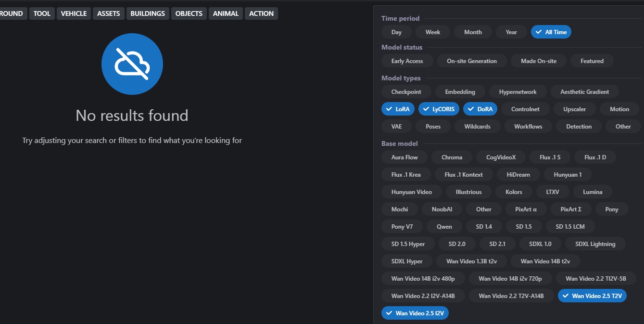Enable the Early Access status filter

pyautogui.click(x=407, y=61)
